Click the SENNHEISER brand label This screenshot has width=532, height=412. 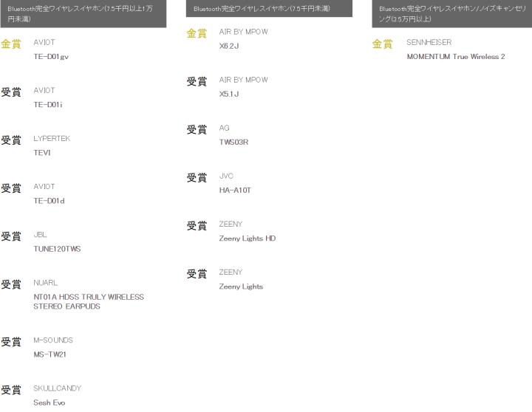[429, 43]
